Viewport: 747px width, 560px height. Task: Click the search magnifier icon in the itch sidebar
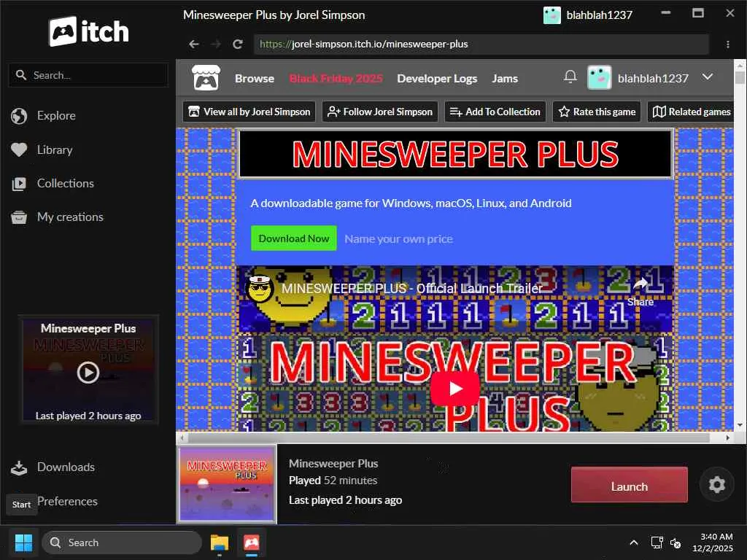[20, 75]
